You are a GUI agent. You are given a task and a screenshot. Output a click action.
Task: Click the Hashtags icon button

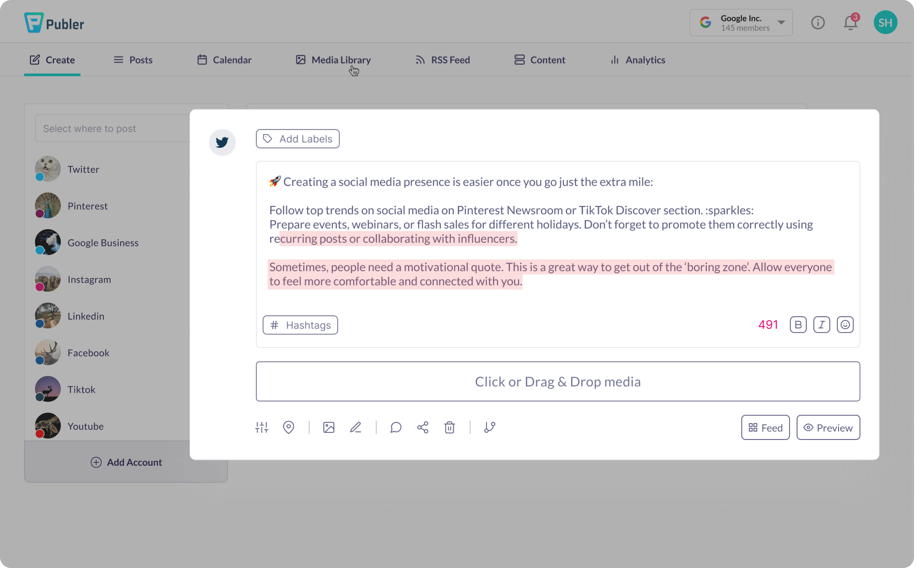pos(300,325)
